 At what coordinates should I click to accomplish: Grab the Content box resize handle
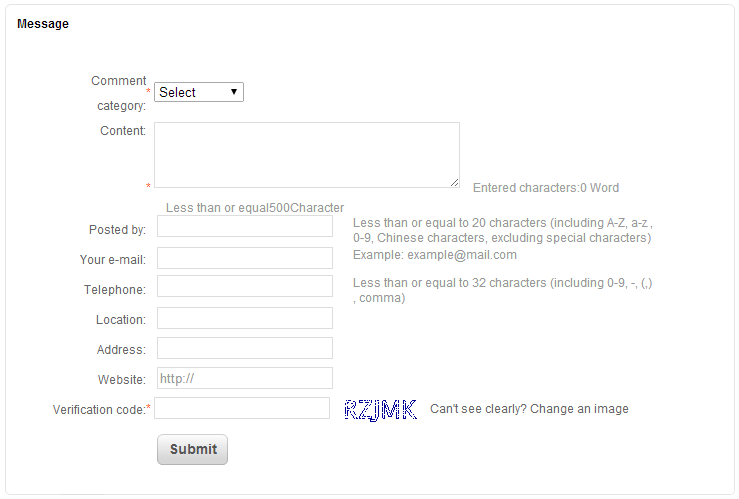(x=454, y=182)
